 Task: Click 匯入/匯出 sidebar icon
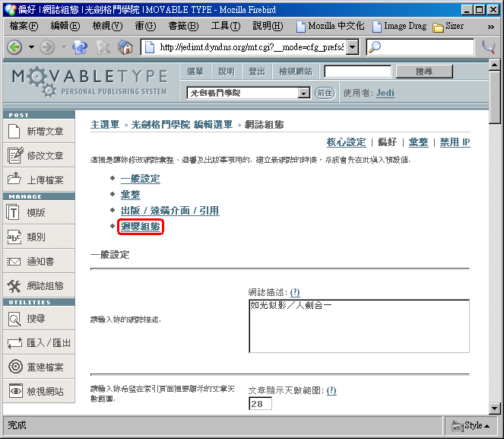pyautogui.click(x=14, y=343)
